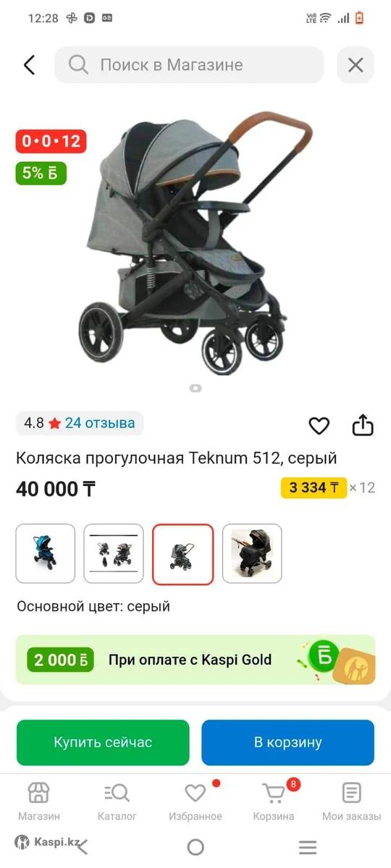Tap inside the Поиск в Магазине field
Viewport: 391px width, 868px height.
(x=189, y=65)
